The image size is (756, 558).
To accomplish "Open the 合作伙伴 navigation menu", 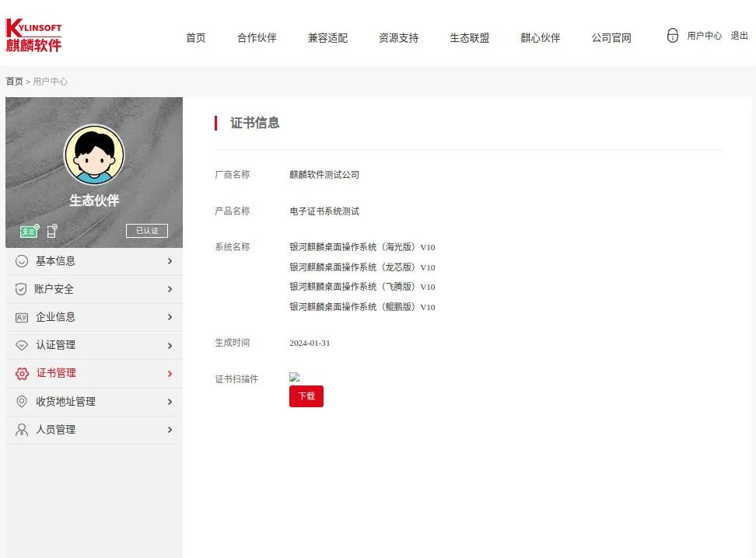I will [x=257, y=38].
